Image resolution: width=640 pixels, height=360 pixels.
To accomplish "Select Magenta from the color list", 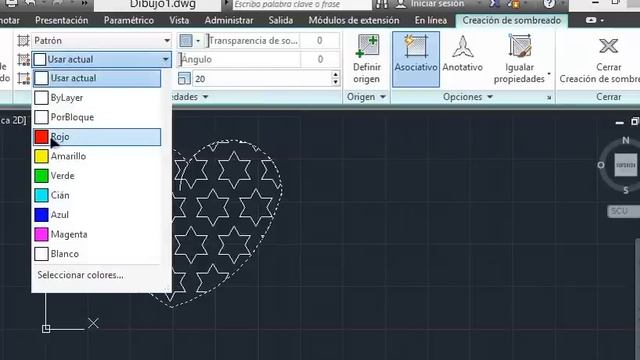I will pos(97,235).
